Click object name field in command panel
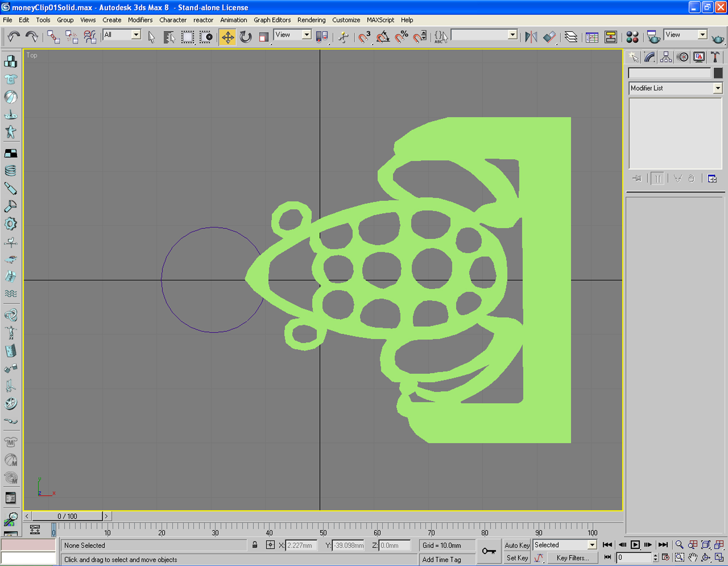 point(669,73)
